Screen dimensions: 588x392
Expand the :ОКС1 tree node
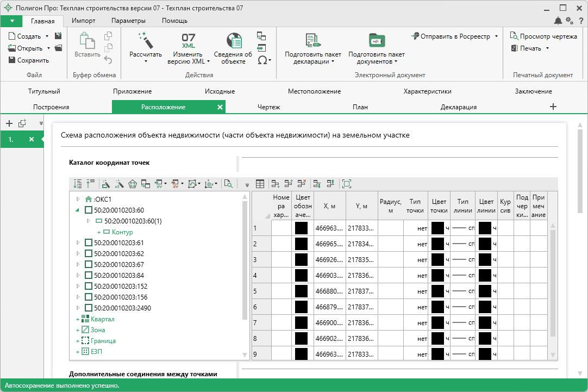point(78,199)
